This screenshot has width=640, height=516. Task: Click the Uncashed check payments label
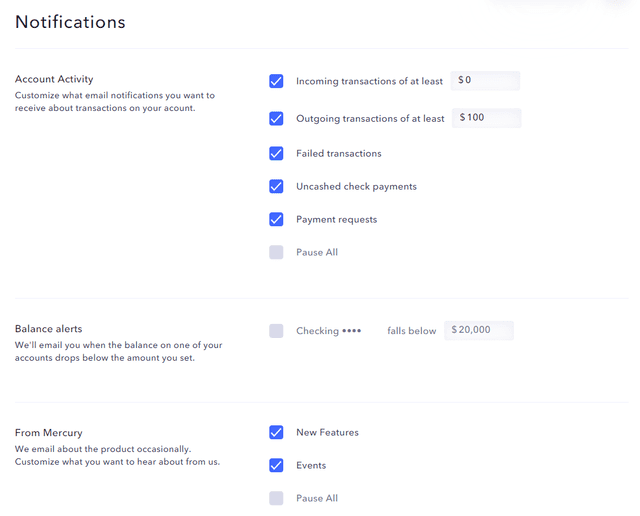(356, 187)
